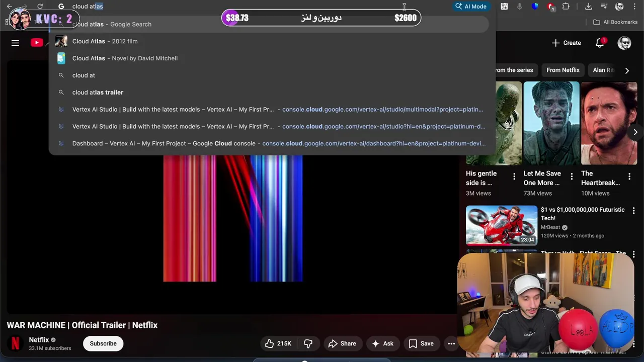The image size is (644, 362).
Task: Open options for 'His gentle side is' Short
Action: click(514, 176)
